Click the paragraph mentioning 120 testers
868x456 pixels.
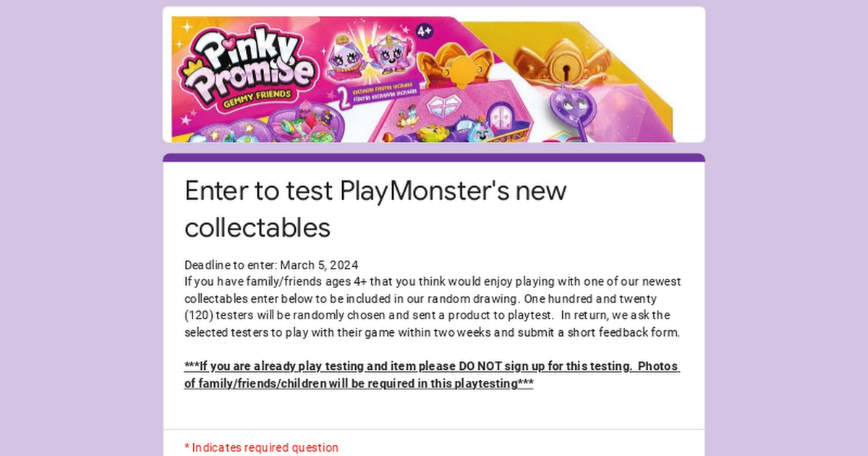(x=433, y=307)
